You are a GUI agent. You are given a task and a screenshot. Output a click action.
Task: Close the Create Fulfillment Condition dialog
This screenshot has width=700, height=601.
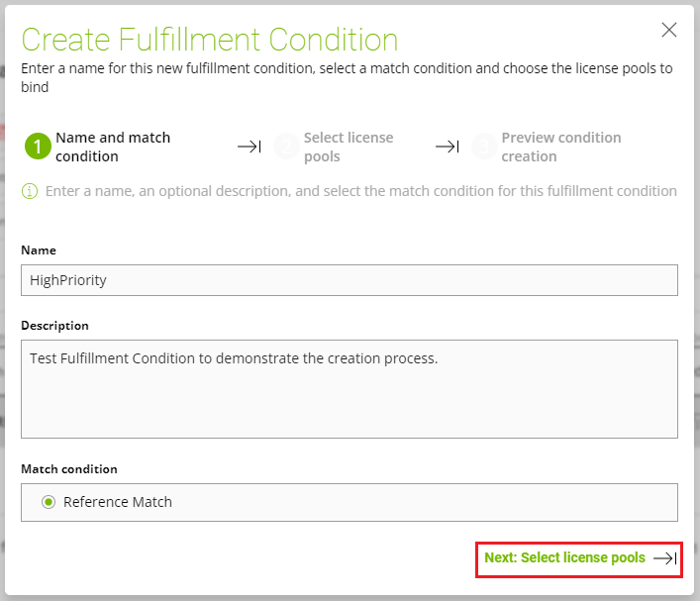669,30
